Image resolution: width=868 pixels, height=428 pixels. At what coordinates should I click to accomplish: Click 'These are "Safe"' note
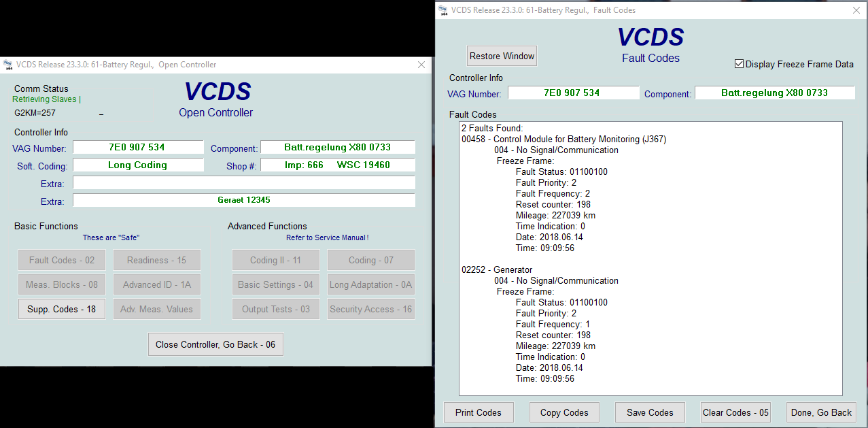(x=111, y=237)
